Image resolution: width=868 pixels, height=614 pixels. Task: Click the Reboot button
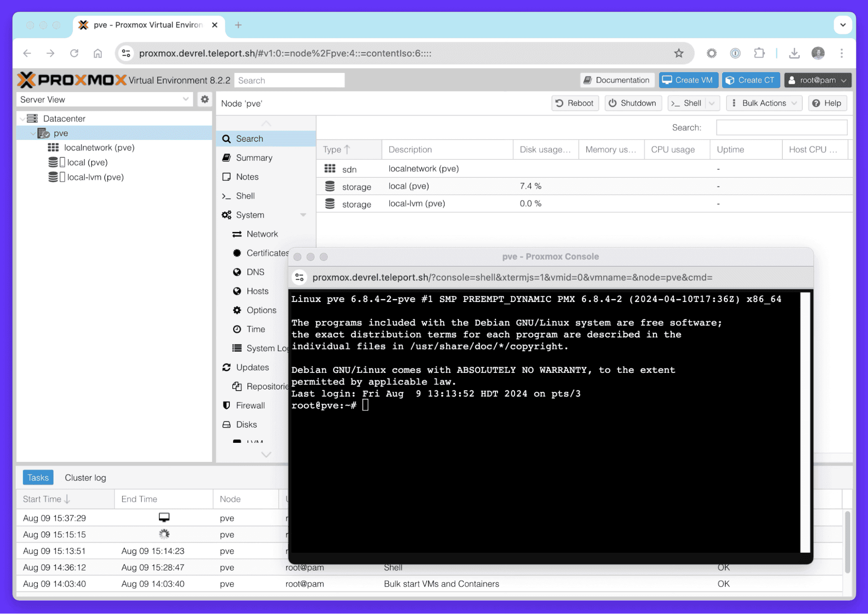point(575,103)
